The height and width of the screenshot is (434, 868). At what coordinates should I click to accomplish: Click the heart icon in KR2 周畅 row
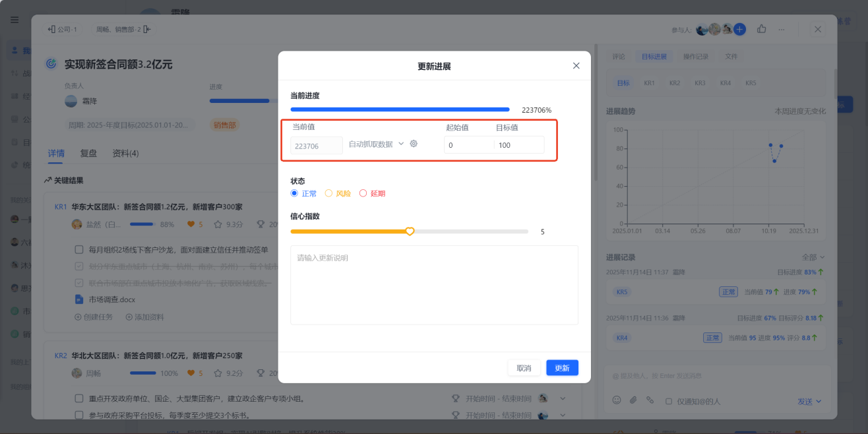(191, 373)
